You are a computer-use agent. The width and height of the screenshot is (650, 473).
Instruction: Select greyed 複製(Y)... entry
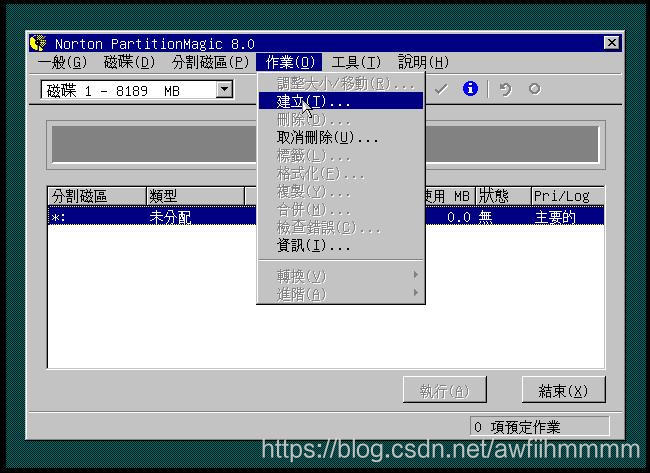(x=341, y=192)
